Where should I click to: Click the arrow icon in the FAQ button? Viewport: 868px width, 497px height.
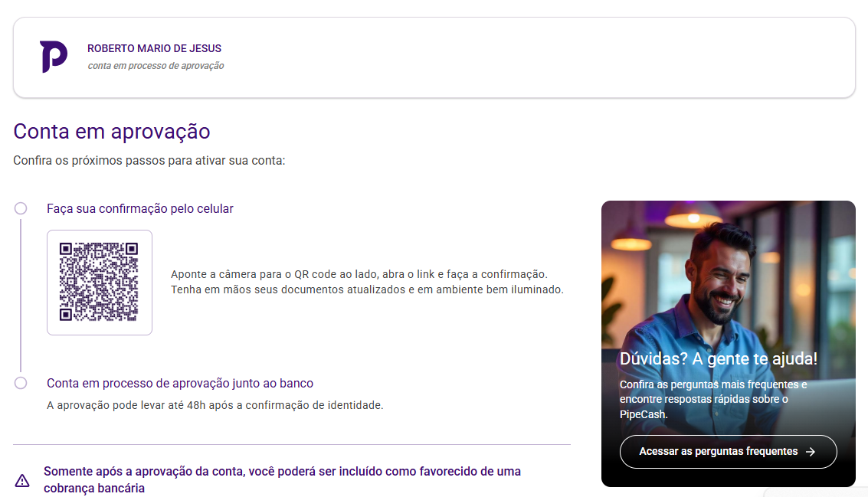[x=811, y=452]
